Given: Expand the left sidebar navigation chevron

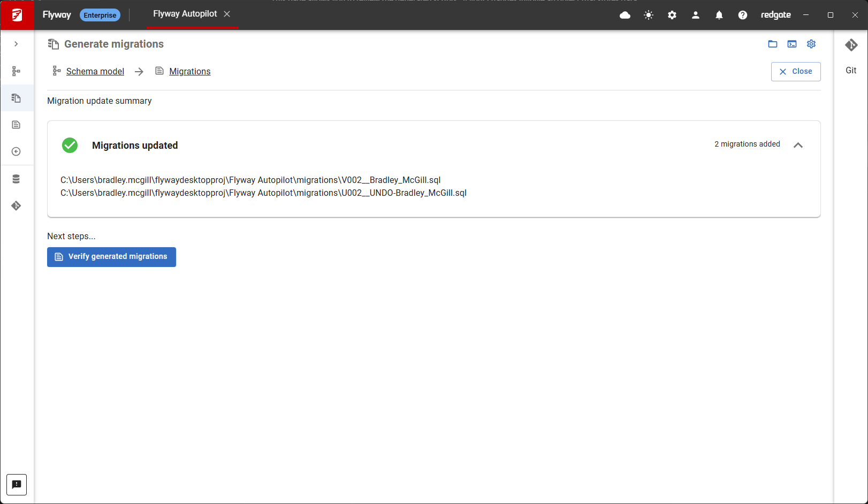Looking at the screenshot, I should 16,44.
